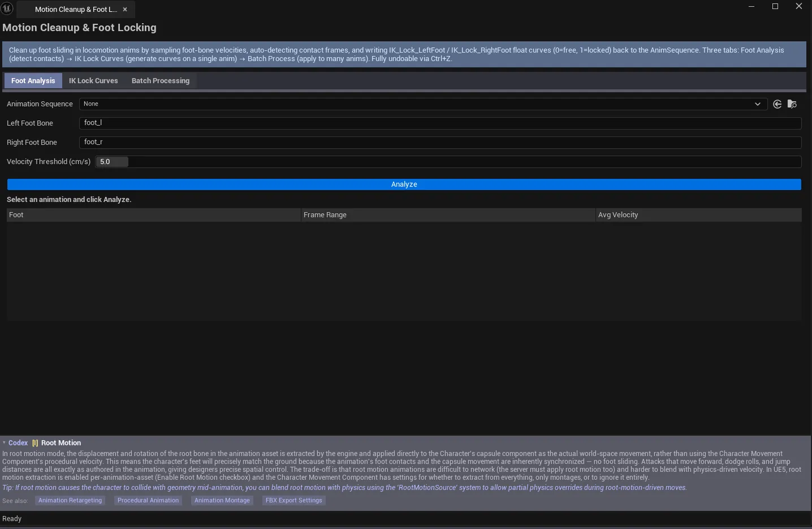Click the Analyze button
Image resolution: width=812 pixels, height=529 pixels.
pos(404,184)
